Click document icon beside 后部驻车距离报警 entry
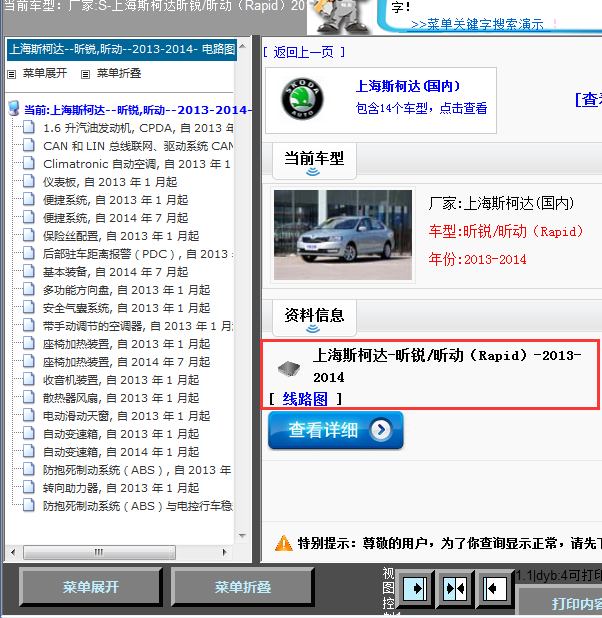Viewport: 602px width, 618px height. (28, 253)
